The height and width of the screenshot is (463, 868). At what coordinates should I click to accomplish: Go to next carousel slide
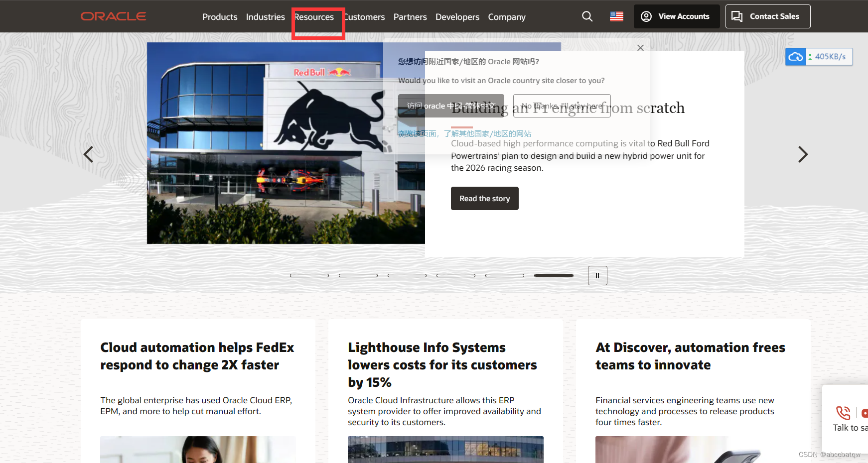click(803, 154)
